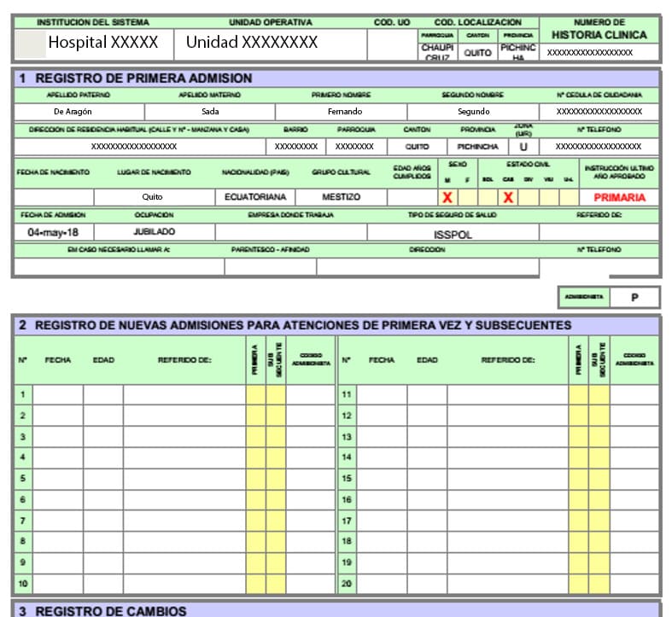Click the Unidad XXXXXXXX operativa field
Viewport: 672px width, 617px height.
click(x=251, y=43)
